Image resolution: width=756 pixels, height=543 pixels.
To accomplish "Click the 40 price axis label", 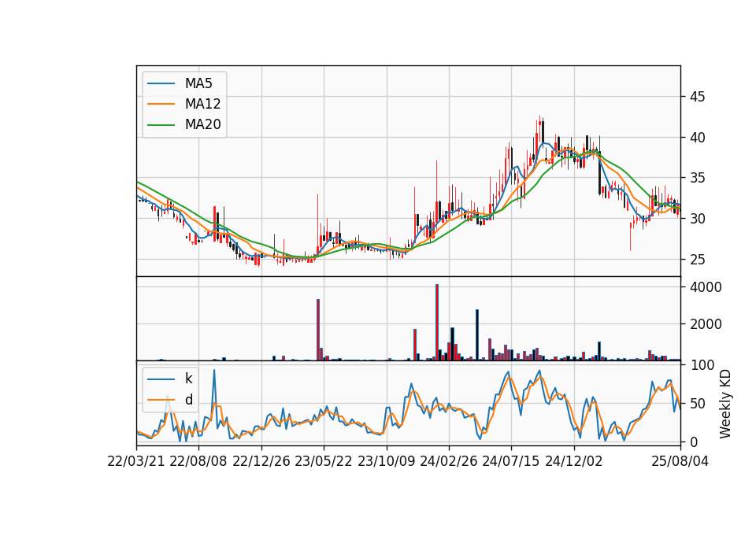I will click(x=697, y=138).
